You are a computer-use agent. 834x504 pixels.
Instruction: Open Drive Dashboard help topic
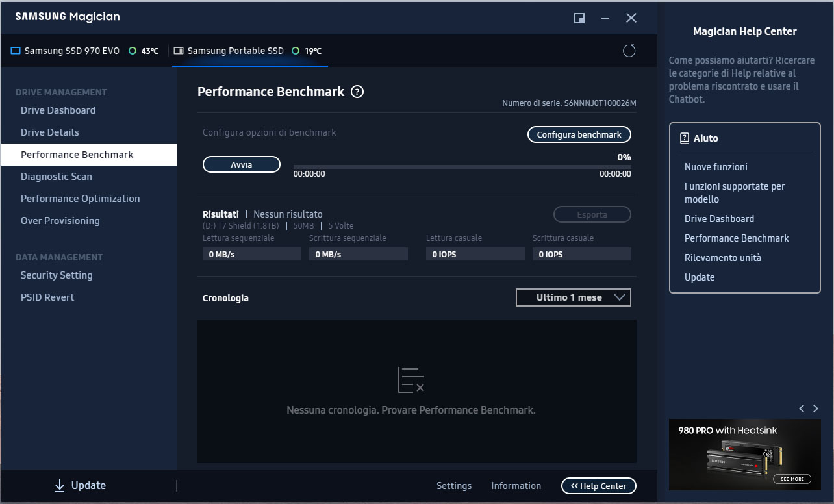[719, 219]
